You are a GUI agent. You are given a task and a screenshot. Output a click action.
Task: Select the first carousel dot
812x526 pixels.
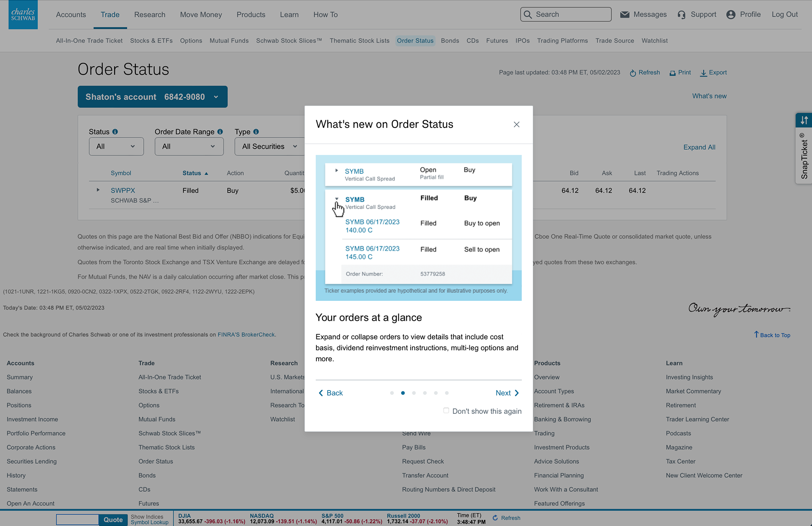coord(392,393)
